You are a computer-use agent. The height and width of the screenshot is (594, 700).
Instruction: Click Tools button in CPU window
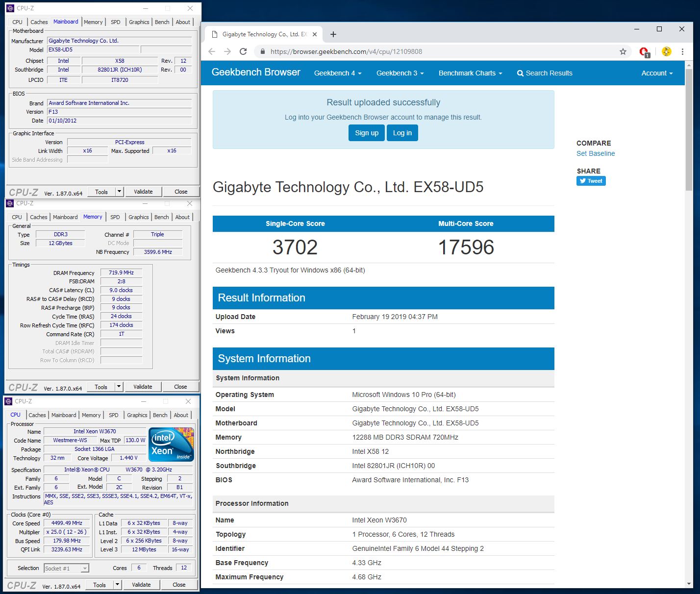click(100, 585)
